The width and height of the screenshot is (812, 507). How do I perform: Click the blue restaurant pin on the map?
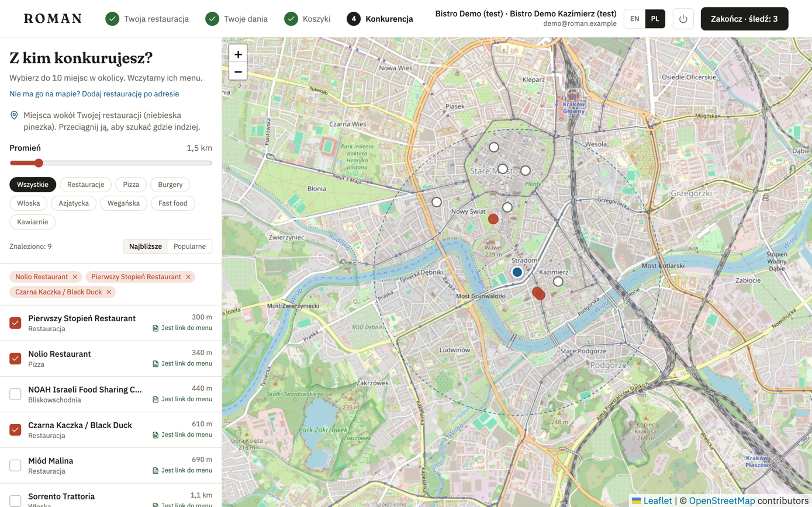[x=517, y=272]
